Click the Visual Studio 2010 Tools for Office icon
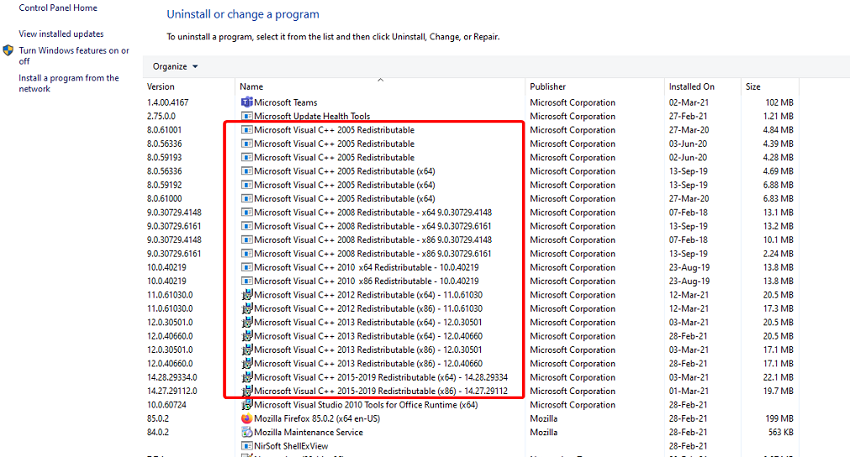 coord(247,404)
